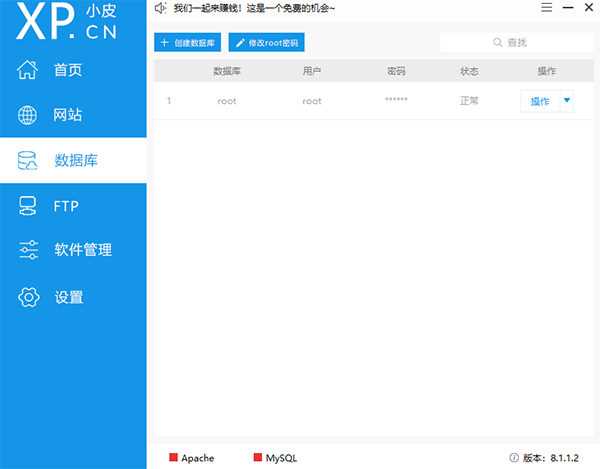The image size is (600, 469).
Task: Open FTP sidebar label
Action: tap(66, 206)
